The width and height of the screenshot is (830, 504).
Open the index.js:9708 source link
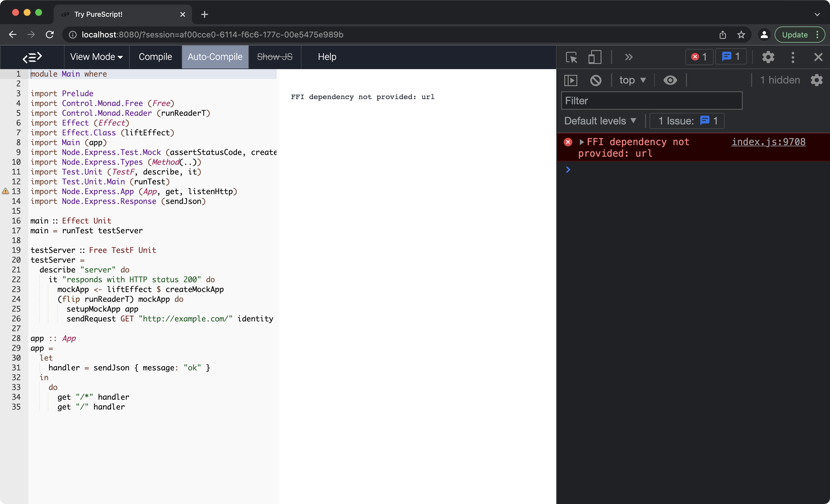point(768,142)
